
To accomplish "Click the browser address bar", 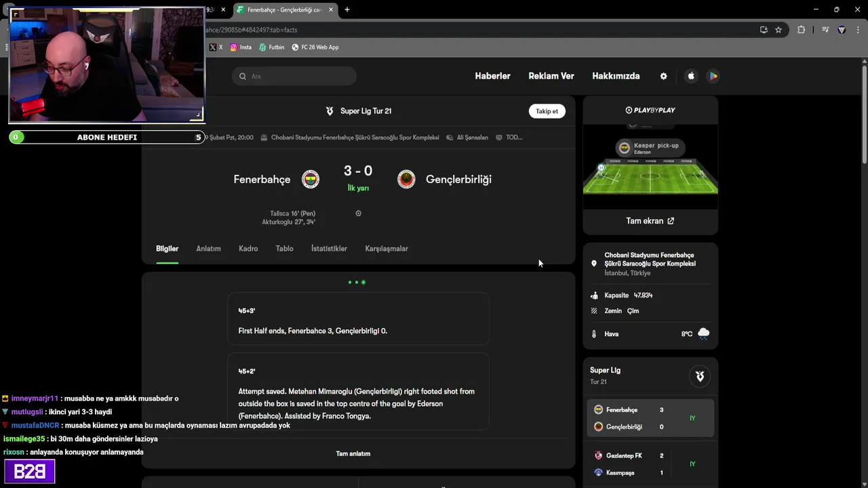I will pos(475,30).
